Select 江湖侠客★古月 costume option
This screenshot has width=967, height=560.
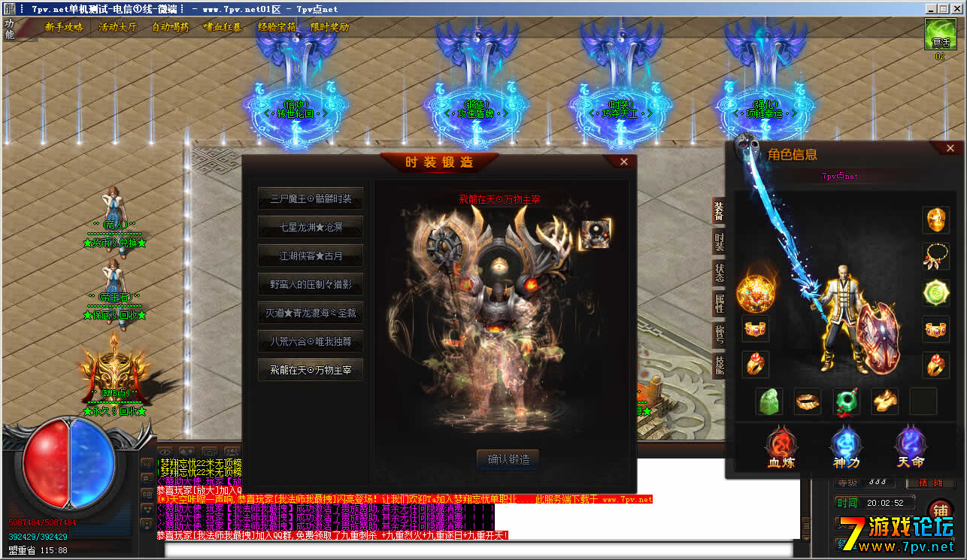coord(311,256)
